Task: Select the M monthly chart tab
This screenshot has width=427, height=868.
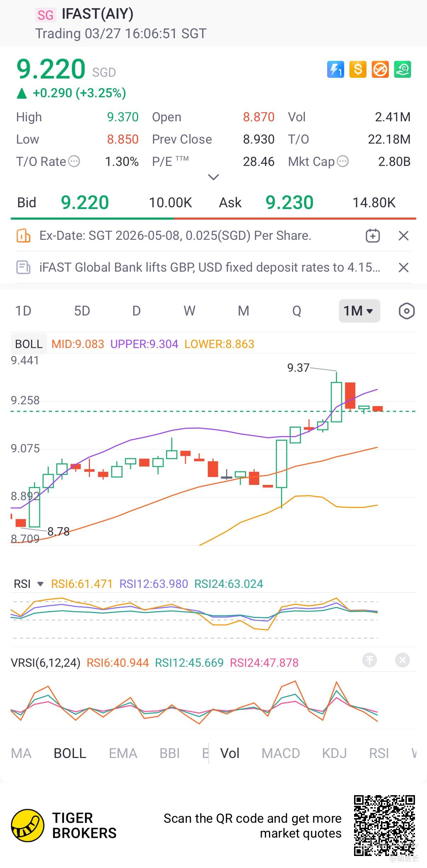Action: click(x=243, y=311)
